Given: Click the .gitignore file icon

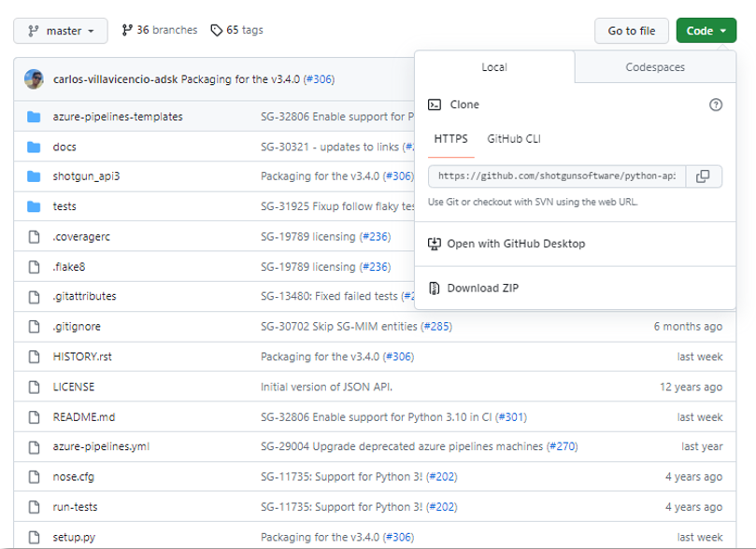Looking at the screenshot, I should [x=35, y=327].
